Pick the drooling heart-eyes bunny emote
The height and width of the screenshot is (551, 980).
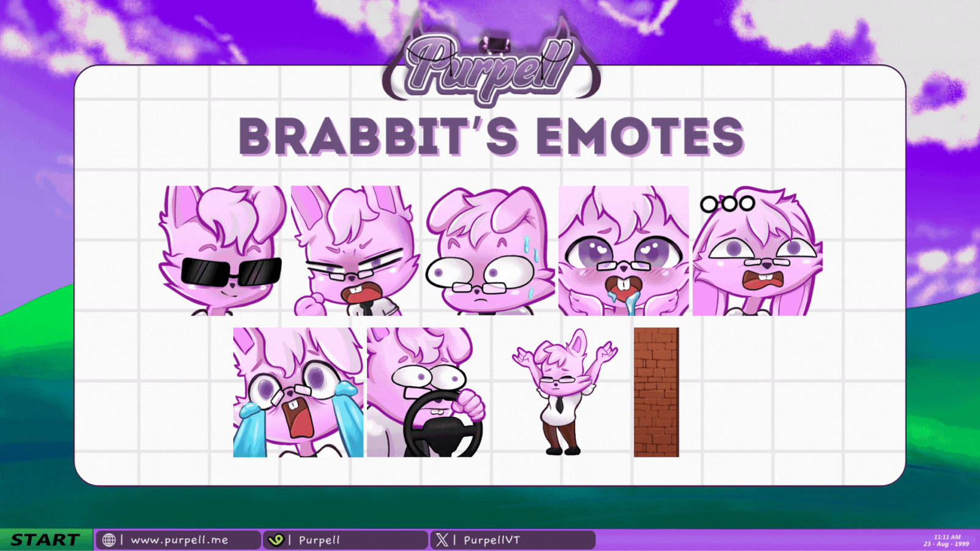[624, 251]
